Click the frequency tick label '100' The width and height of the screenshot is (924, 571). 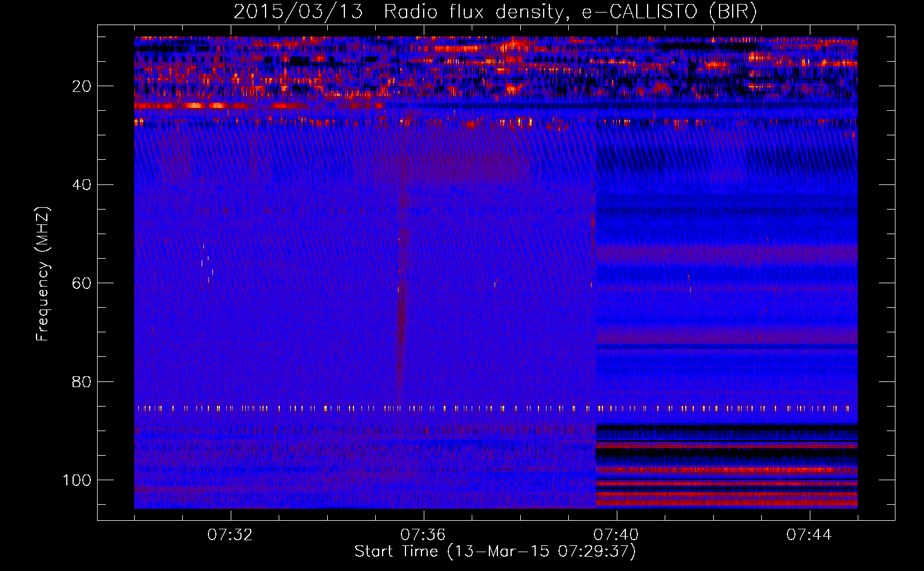tap(77, 480)
